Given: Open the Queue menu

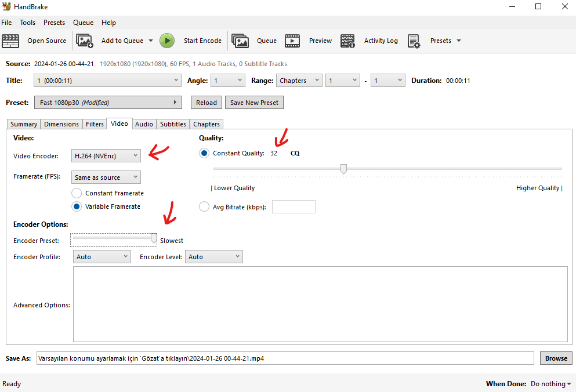Looking at the screenshot, I should tap(84, 23).
